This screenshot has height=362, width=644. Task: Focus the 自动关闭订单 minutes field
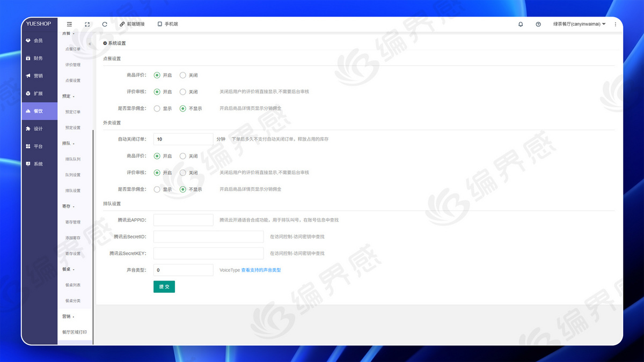(184, 139)
